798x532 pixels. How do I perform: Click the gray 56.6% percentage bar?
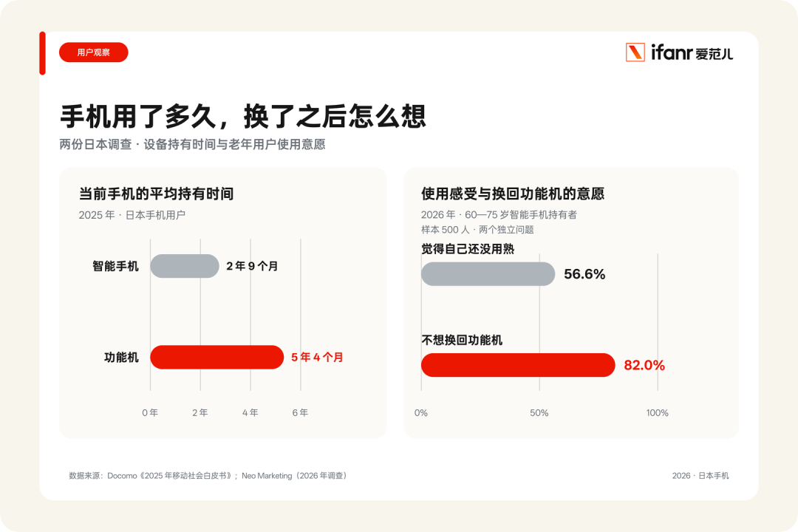coord(488,274)
